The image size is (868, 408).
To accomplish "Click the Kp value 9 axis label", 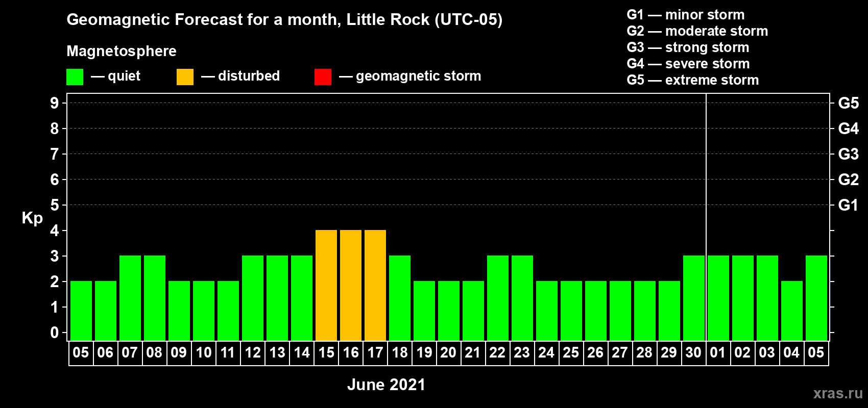I will (x=55, y=103).
